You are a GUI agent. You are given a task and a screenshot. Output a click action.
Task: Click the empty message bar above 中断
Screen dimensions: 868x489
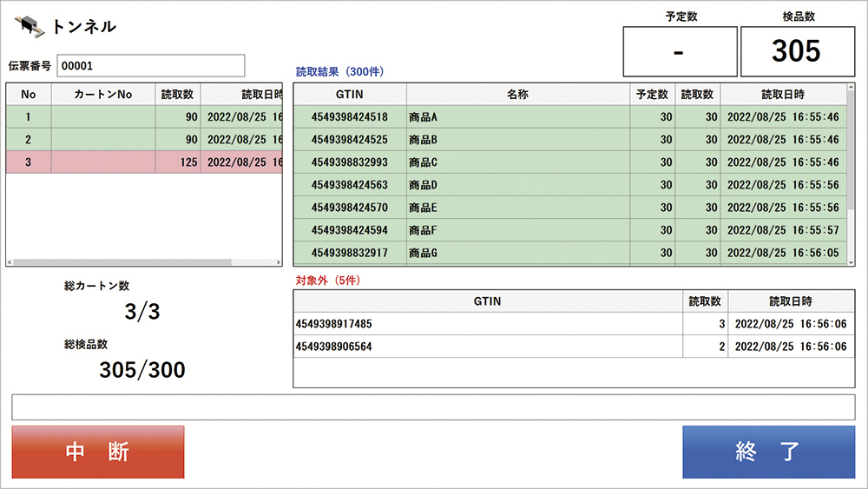pyautogui.click(x=433, y=407)
